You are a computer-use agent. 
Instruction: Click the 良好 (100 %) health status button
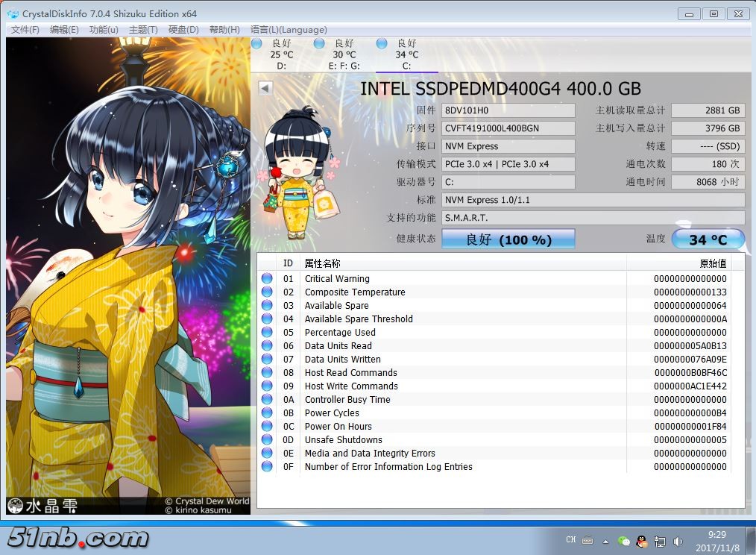508,239
